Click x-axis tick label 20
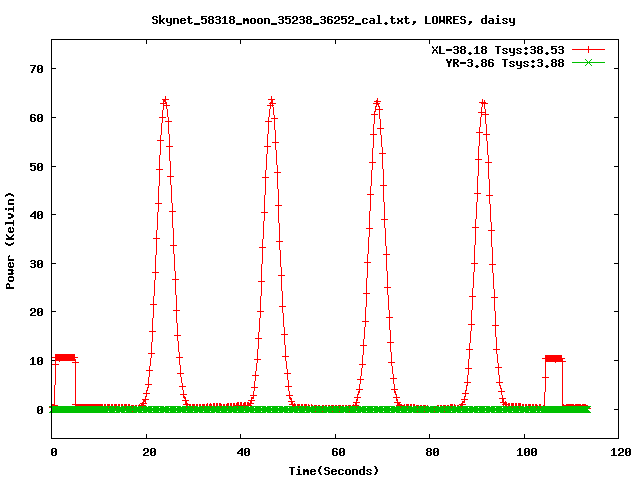The height and width of the screenshot is (480, 640). pyautogui.click(x=149, y=452)
